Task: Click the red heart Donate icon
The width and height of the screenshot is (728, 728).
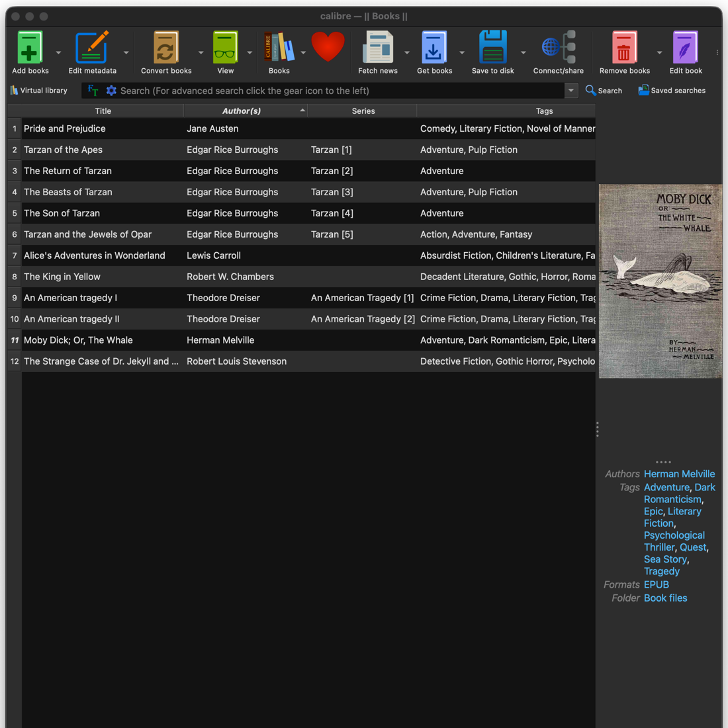Action: click(x=328, y=48)
